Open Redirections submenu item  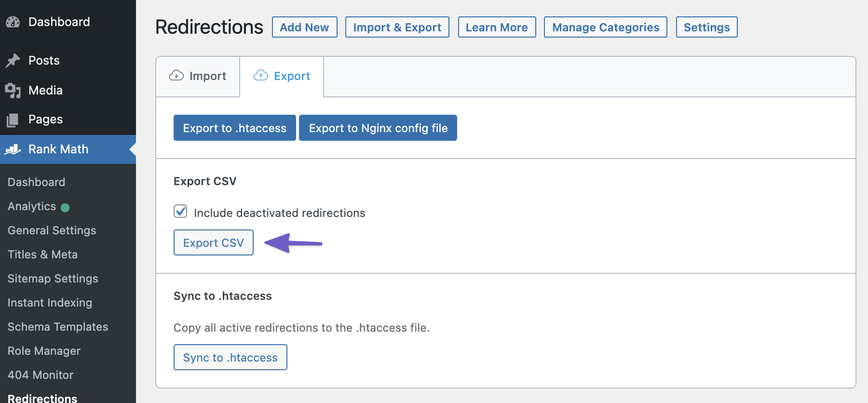pos(42,398)
